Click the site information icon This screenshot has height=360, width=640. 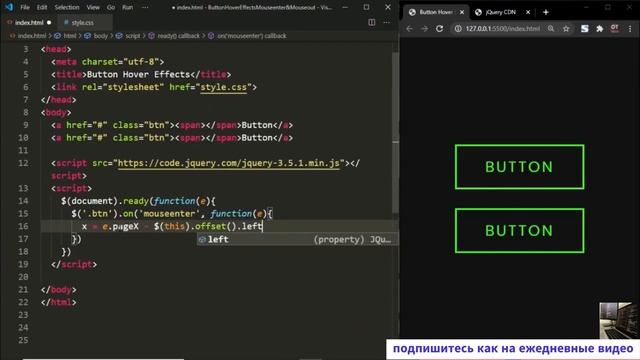(458, 29)
